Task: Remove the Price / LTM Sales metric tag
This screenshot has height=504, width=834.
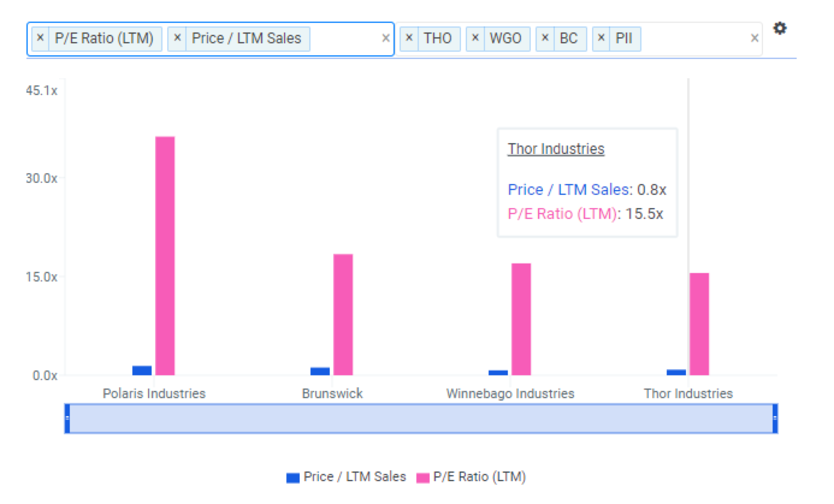Action: (177, 38)
